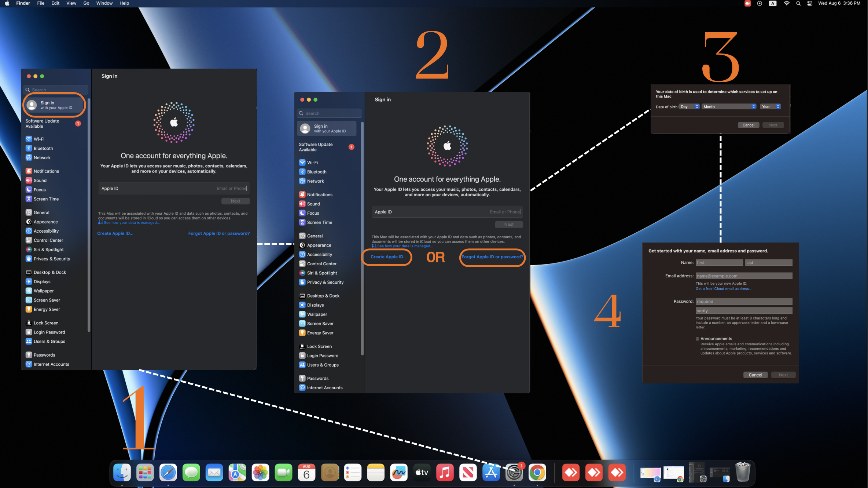
Task: Open Spotlight search in menu bar
Action: pyautogui.click(x=798, y=3)
